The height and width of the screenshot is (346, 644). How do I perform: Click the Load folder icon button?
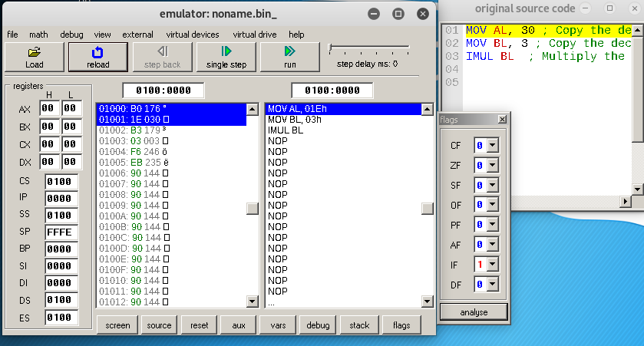(34, 57)
